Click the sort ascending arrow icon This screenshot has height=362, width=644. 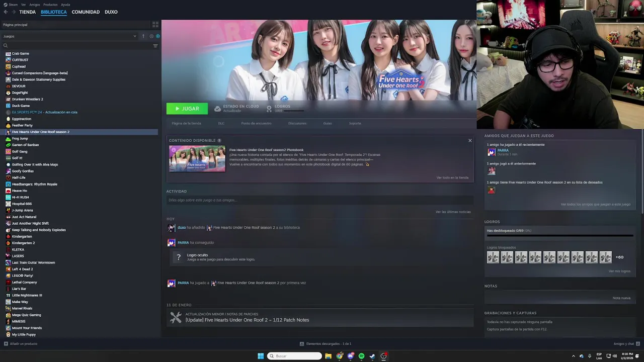pos(143,36)
